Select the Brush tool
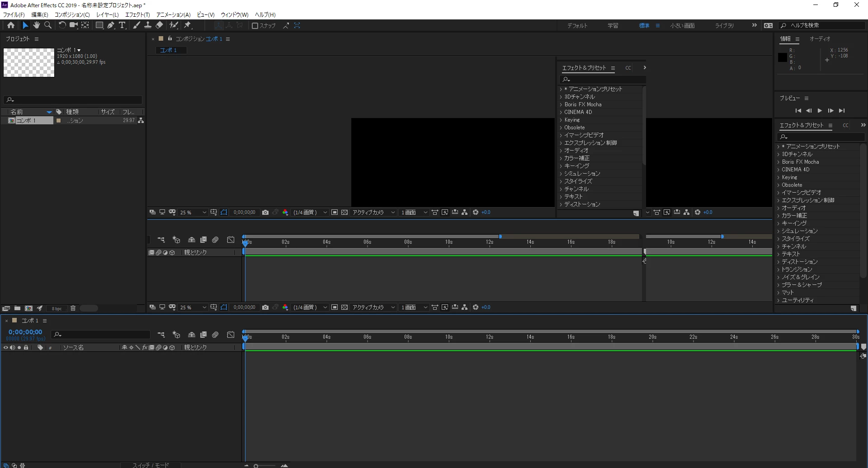 point(137,25)
